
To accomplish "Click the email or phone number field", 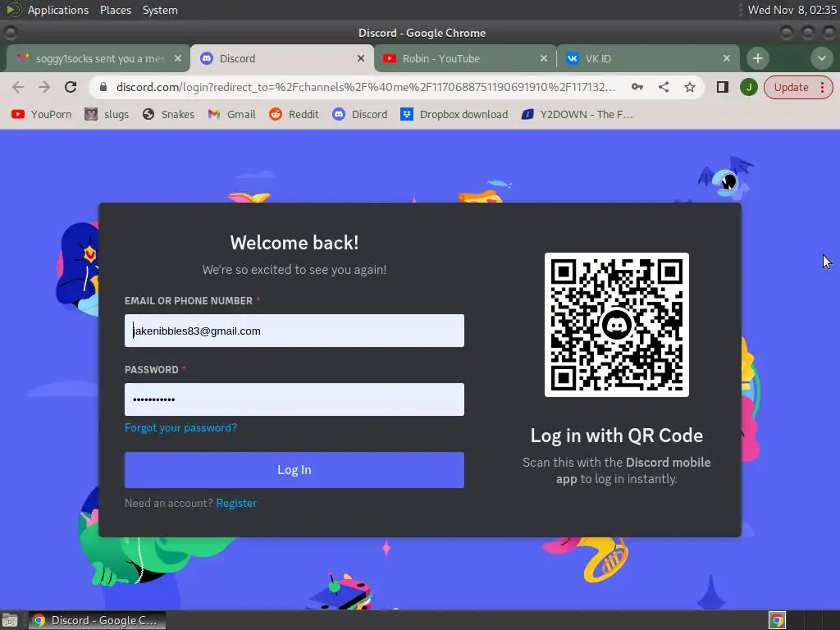I will coord(294,331).
